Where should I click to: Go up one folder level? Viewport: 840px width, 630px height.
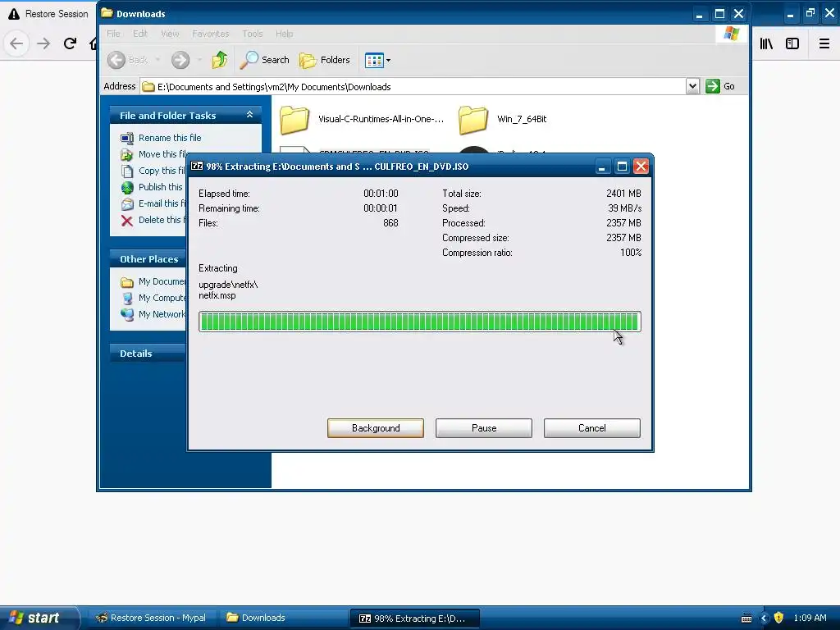pos(220,60)
